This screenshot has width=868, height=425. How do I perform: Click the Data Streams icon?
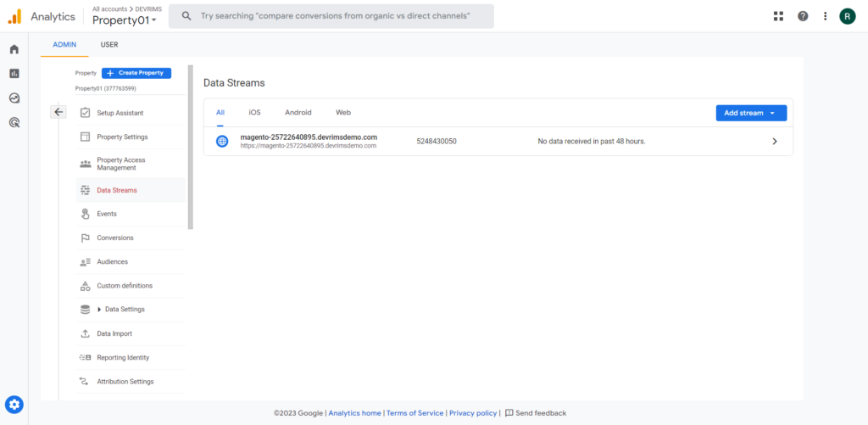click(x=86, y=190)
